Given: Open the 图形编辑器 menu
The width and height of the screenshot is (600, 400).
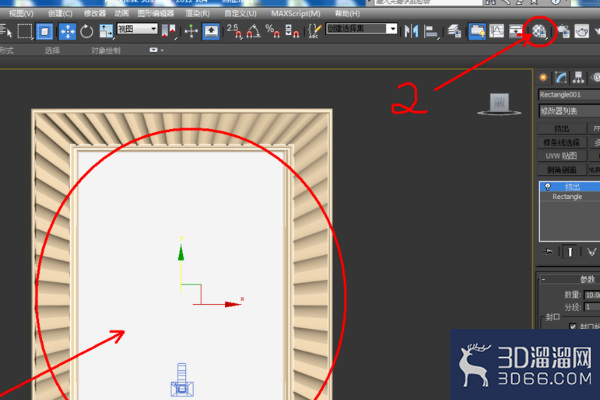Looking at the screenshot, I should pyautogui.click(x=156, y=14).
